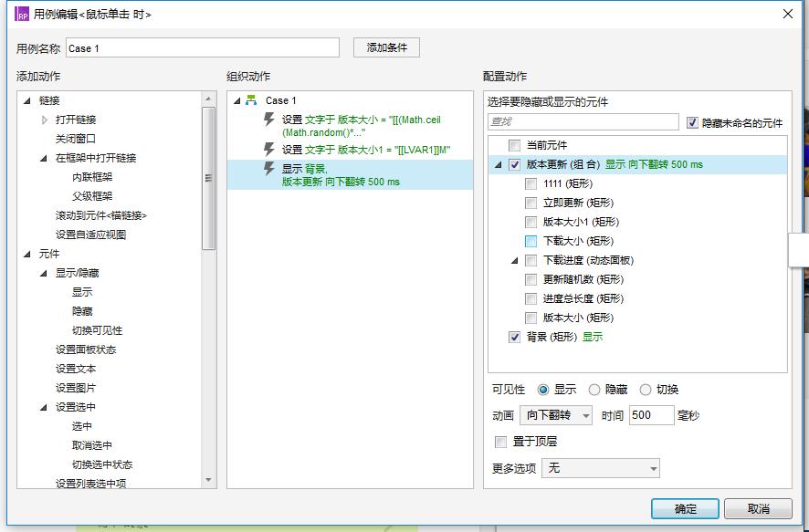Click the Case 1 tree node icon
809x532 pixels.
(x=251, y=100)
